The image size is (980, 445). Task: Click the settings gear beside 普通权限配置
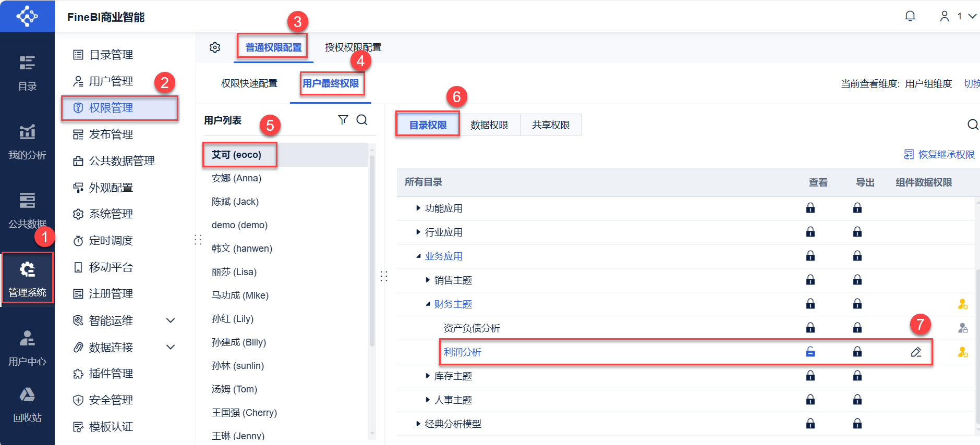[215, 47]
